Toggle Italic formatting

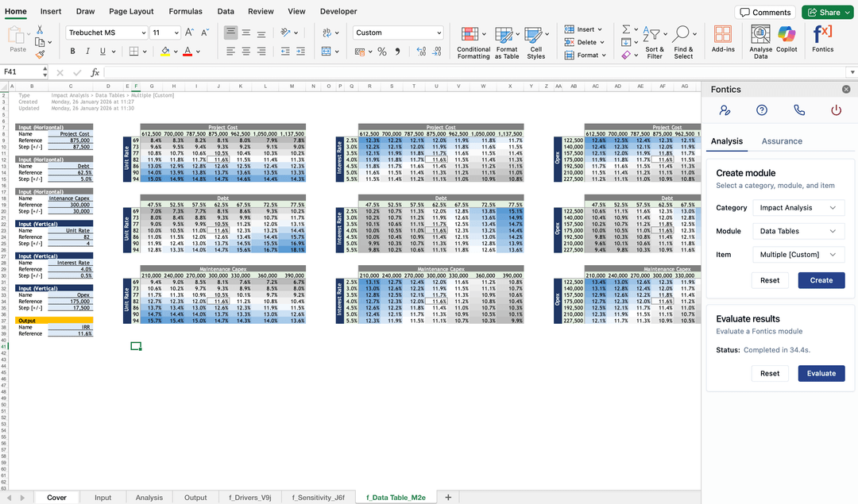tap(87, 52)
